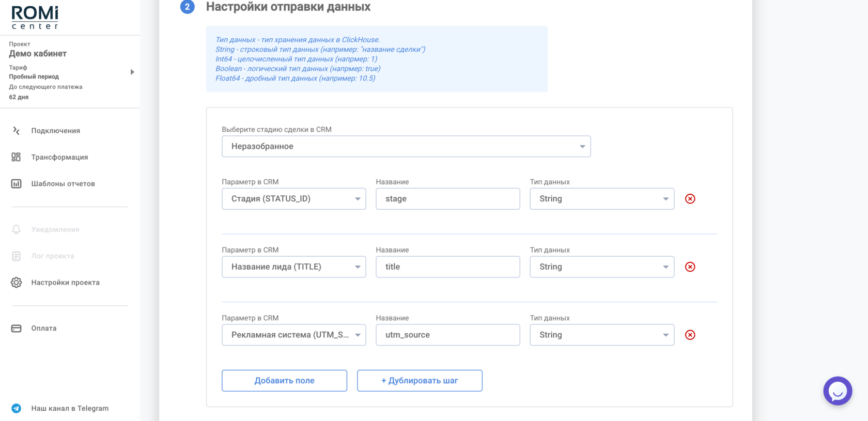Remove the title field row

[690, 267]
